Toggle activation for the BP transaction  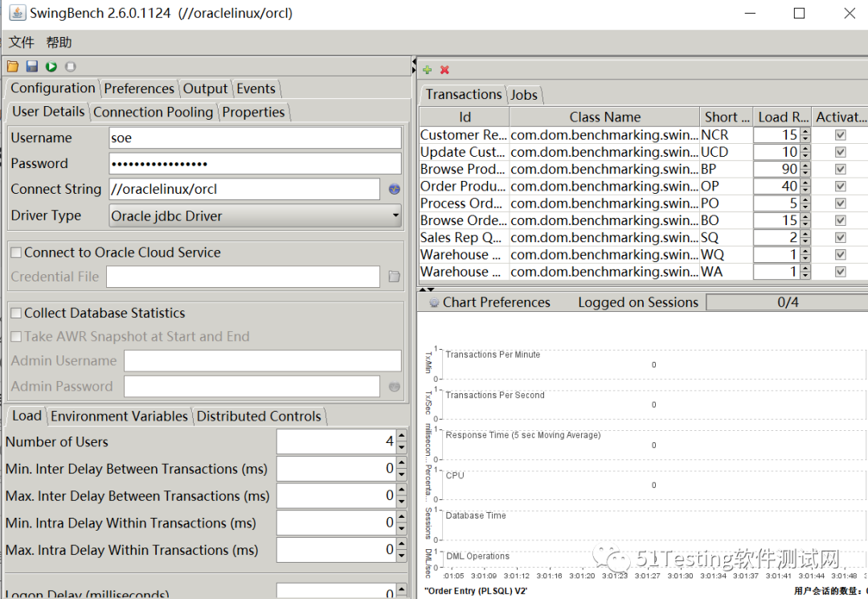pos(841,169)
